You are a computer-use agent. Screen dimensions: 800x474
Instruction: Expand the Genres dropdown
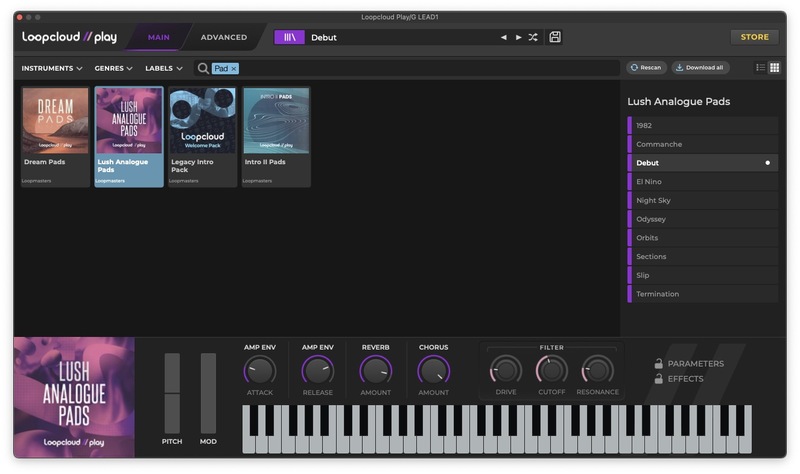point(113,68)
